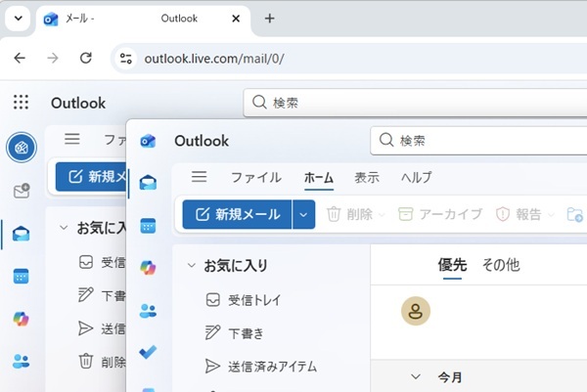Open new mail envelope-plus icon in back window sidebar
The height and width of the screenshot is (392, 587).
[22, 191]
